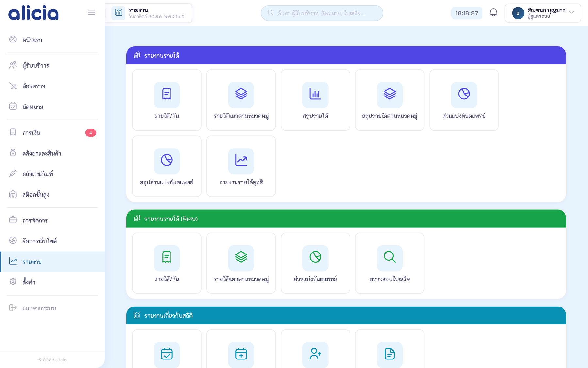Screen dimensions: 588x368
Task: Open คลังเวชภัณฑ์ in the sidebar
Action: (52, 174)
